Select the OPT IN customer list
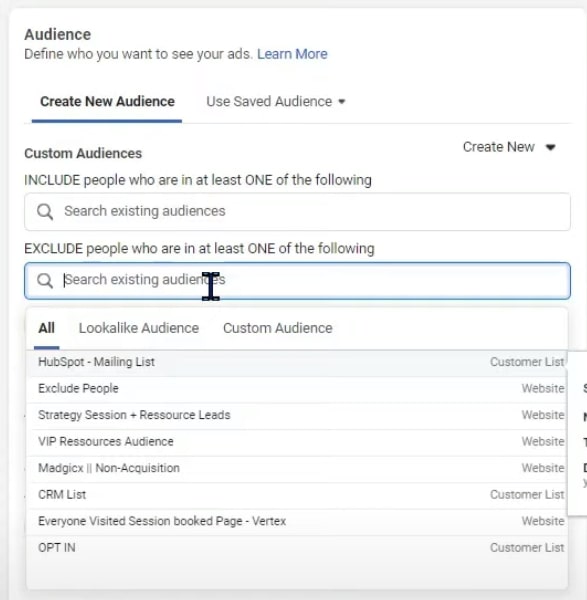Viewport: 587px width, 600px height. [297, 548]
